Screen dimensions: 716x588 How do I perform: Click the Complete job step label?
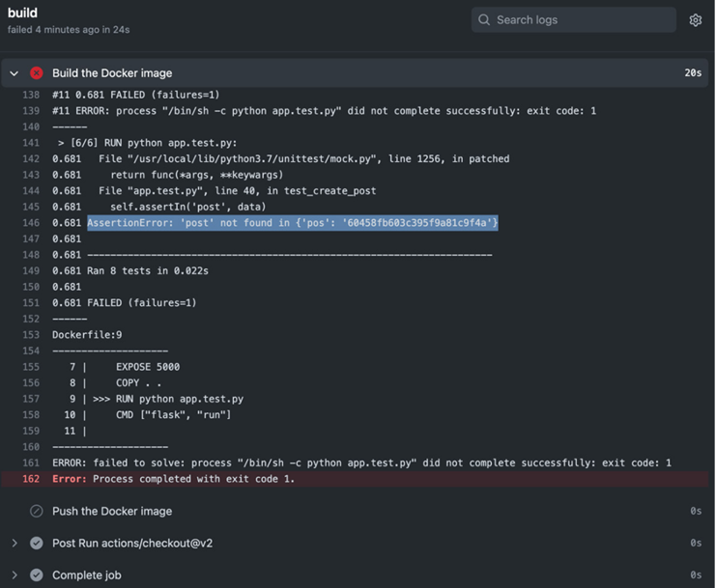pos(87,574)
